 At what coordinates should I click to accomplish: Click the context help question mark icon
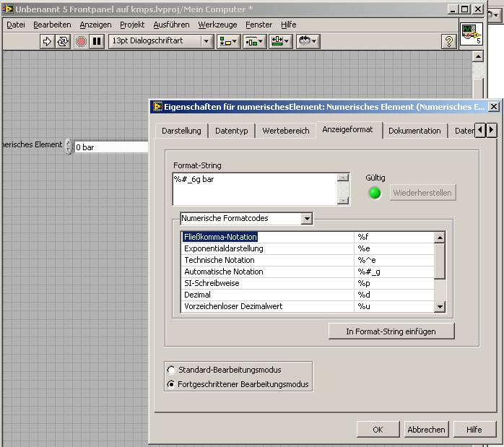448,41
